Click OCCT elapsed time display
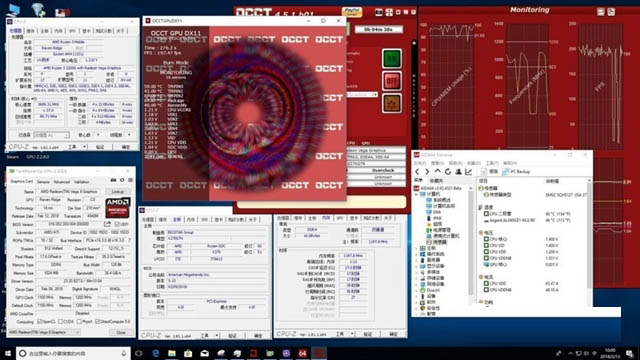640x360 pixels. pyautogui.click(x=378, y=29)
